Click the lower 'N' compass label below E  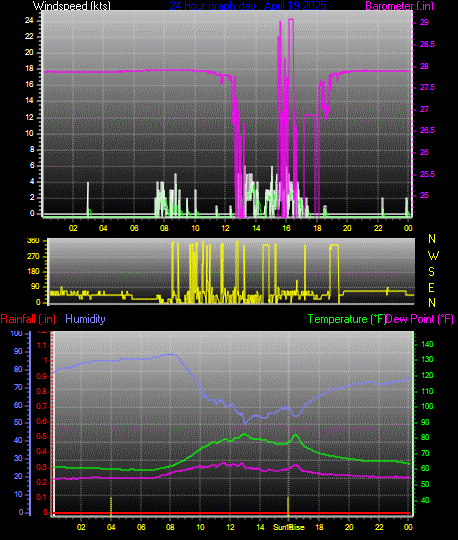[x=432, y=303]
